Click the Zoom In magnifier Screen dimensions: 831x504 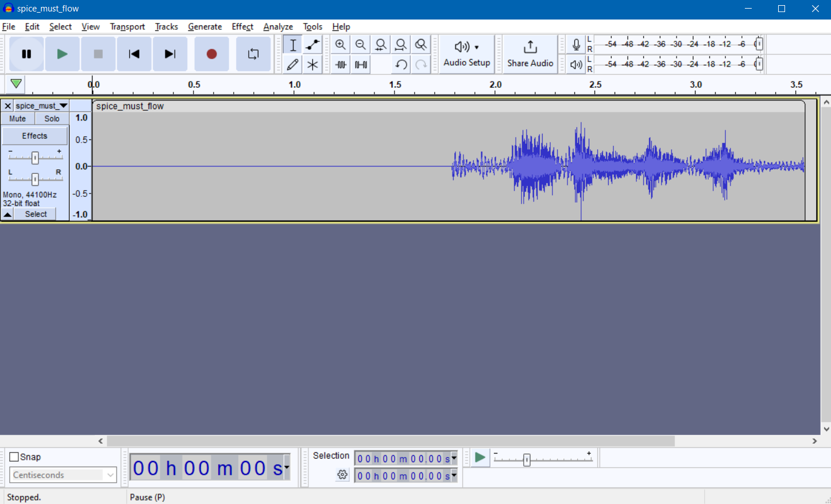(341, 44)
